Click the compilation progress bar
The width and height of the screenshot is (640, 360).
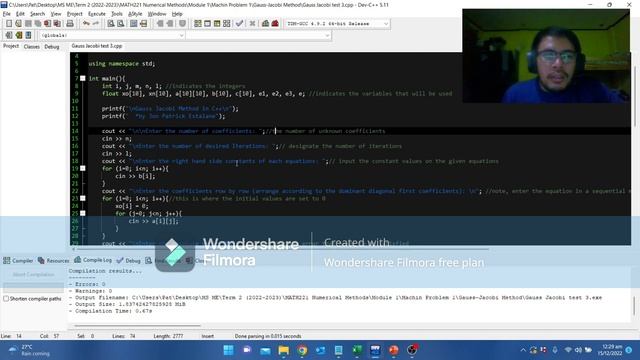33,287
